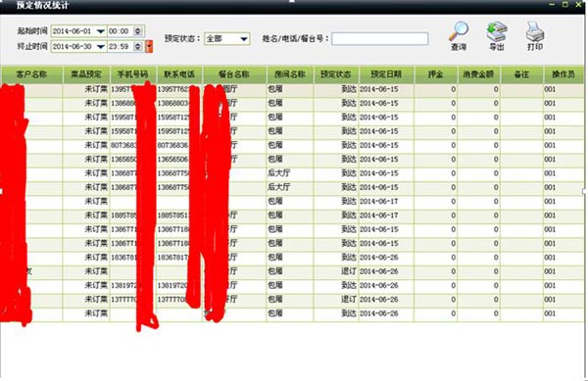Click the orange arrow beside end time
The image size is (588, 381).
point(149,46)
